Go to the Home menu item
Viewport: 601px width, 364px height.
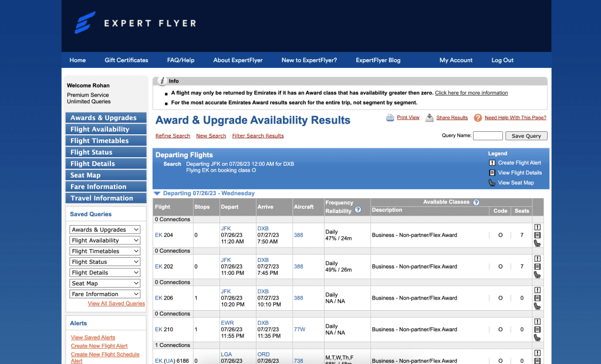pos(77,60)
